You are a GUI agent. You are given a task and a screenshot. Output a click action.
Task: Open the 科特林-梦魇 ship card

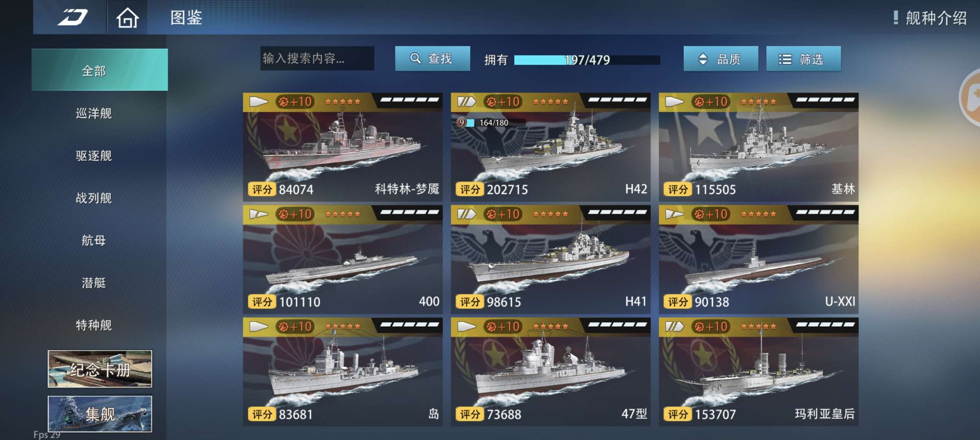[343, 147]
